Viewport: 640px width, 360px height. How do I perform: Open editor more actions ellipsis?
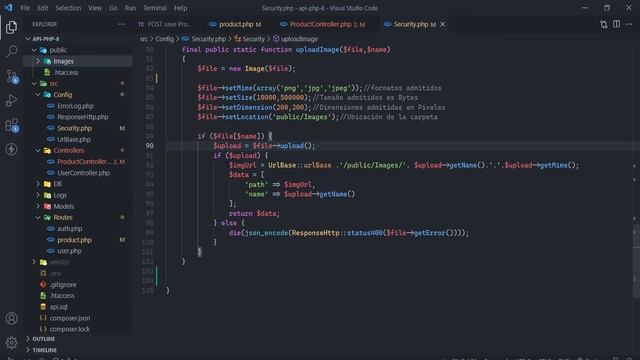coord(629,24)
